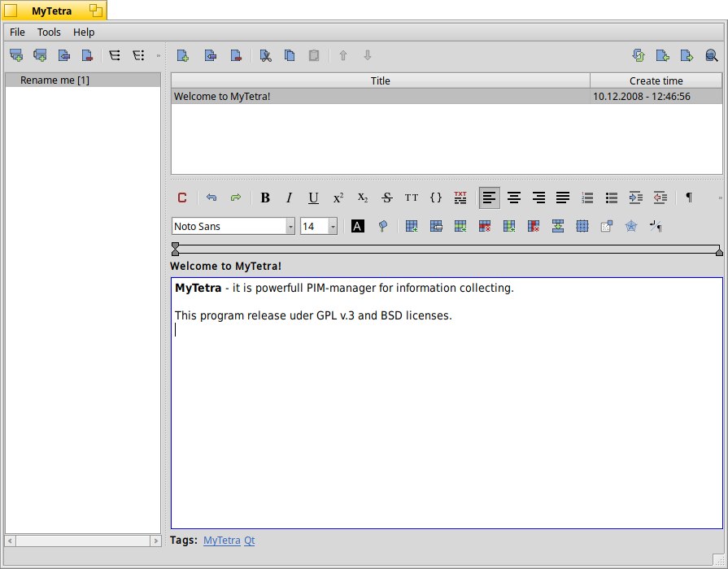
Task: Click the create table icon
Action: (x=412, y=227)
